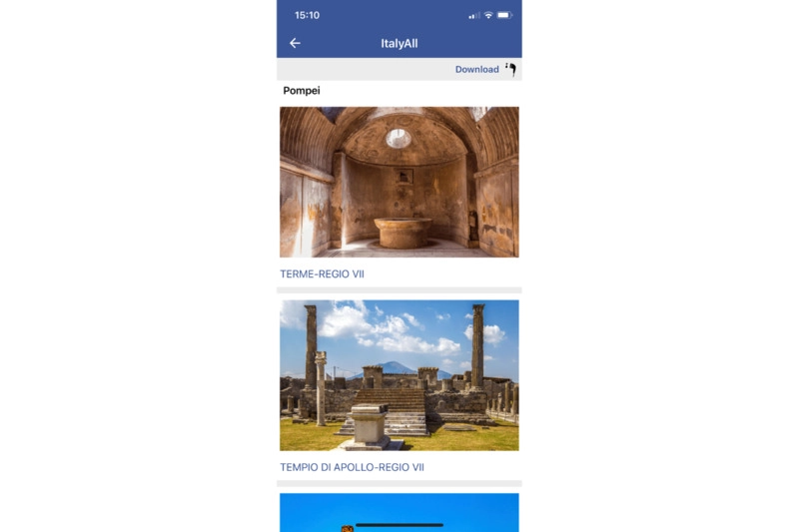The image size is (799, 532).
Task: Tap the back arrow in the header
Action: (x=295, y=43)
